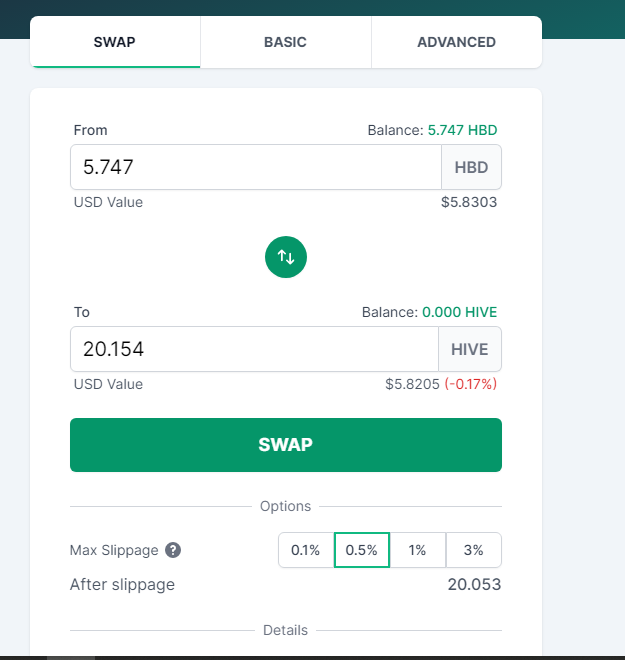Click the Options section divider label
The width and height of the screenshot is (625, 660).
tap(285, 506)
